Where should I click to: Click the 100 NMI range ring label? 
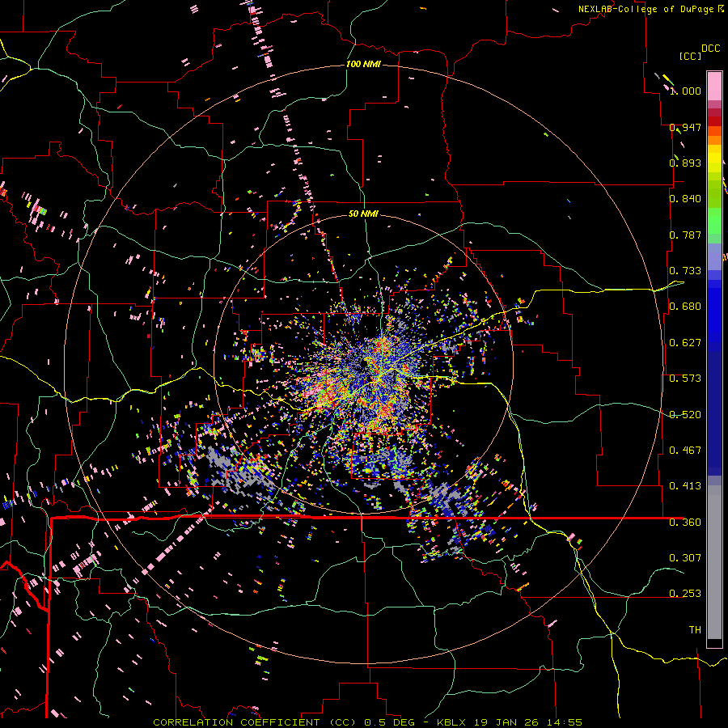[363, 64]
